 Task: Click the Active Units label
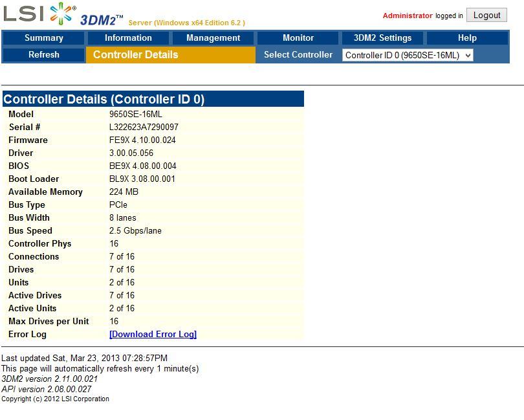tap(32, 308)
